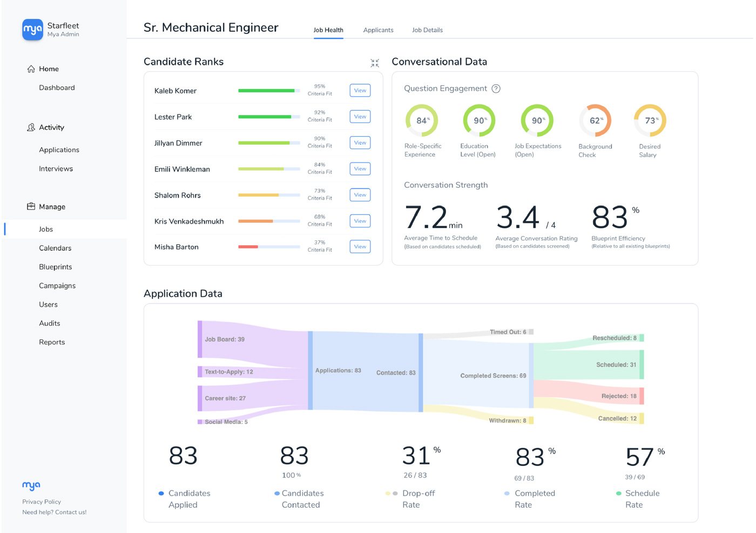Click the 3.4 / 4 conversation rating value
The width and height of the screenshot is (756, 533).
tap(526, 218)
